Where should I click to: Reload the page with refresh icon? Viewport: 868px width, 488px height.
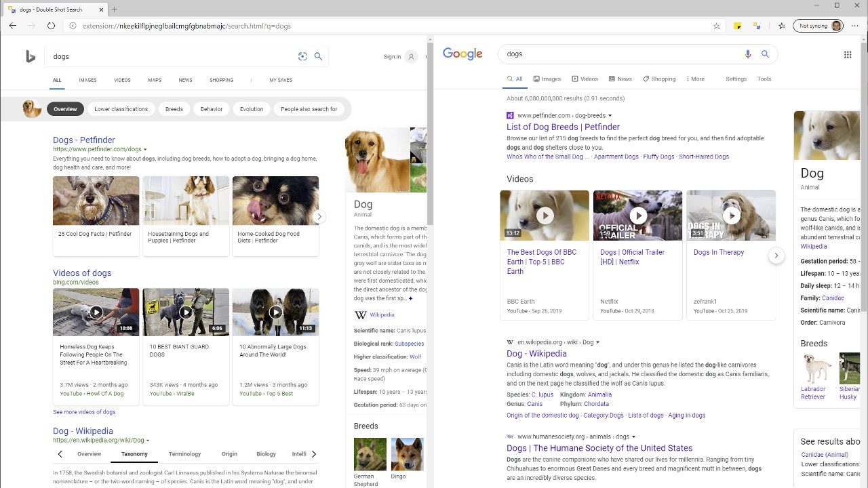click(51, 26)
